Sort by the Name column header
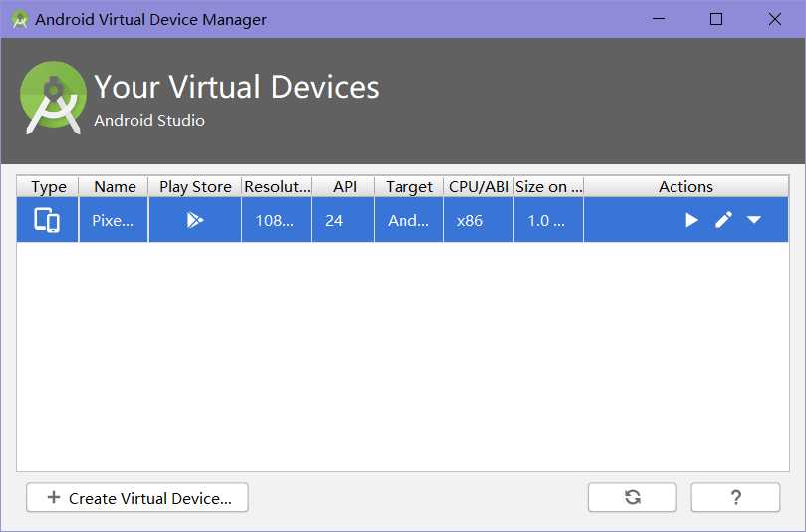The image size is (806, 532). [x=114, y=186]
